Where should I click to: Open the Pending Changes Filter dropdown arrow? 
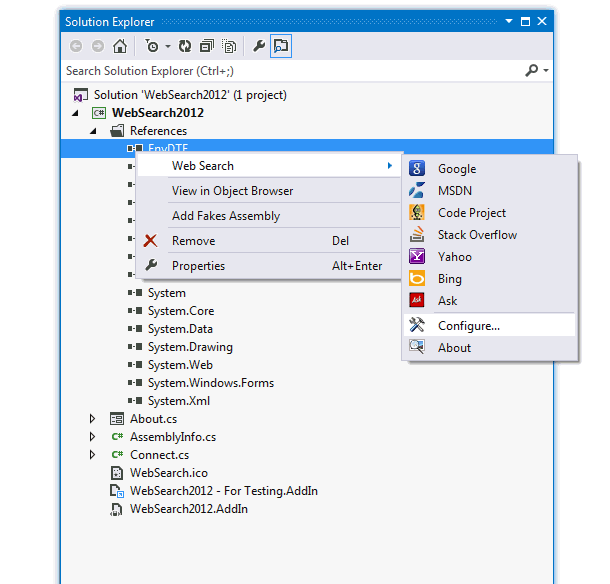click(x=168, y=46)
